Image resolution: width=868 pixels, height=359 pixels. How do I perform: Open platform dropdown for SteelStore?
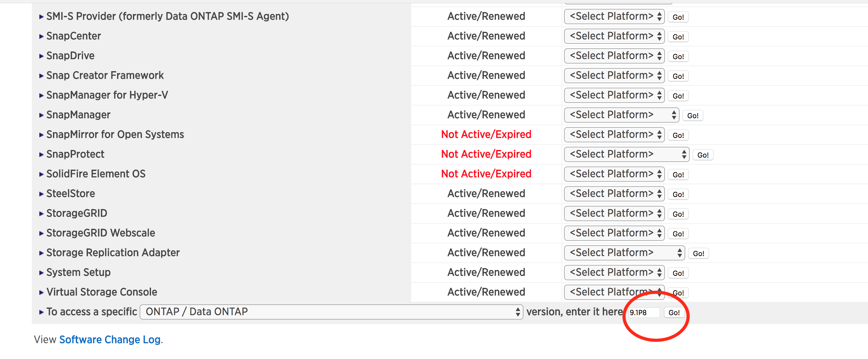tap(614, 194)
